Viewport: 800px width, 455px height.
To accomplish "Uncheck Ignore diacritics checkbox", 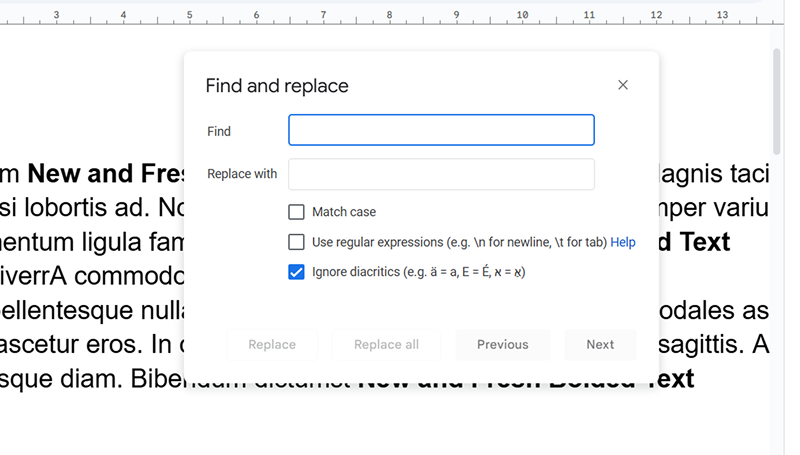I will click(x=296, y=272).
